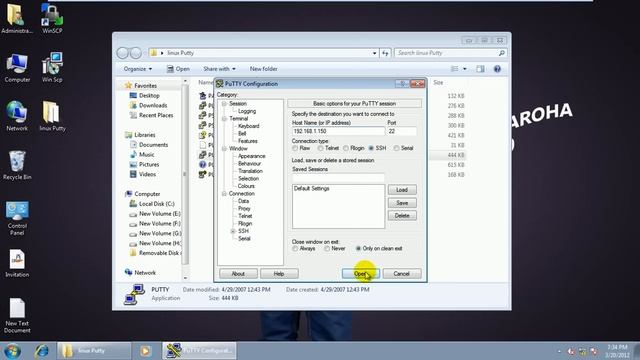640x360 pixels.
Task: Open the view options dropdown arrow
Action: (x=464, y=69)
